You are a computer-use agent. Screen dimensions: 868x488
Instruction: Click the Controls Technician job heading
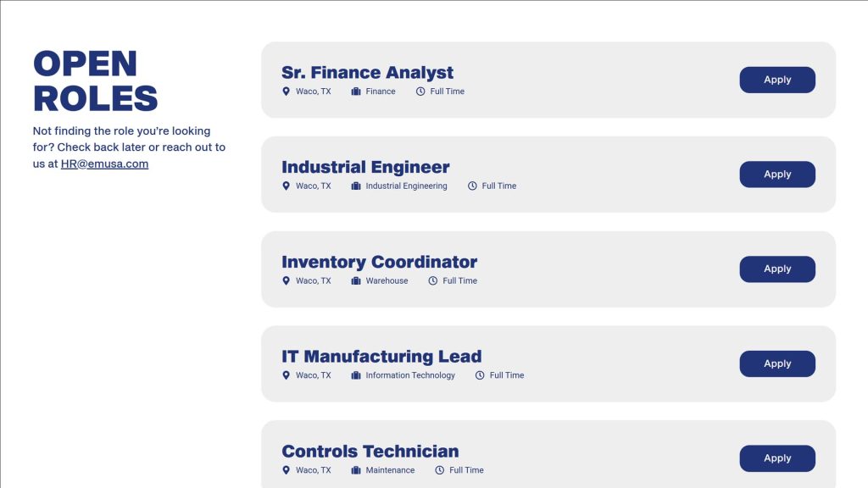tap(370, 451)
